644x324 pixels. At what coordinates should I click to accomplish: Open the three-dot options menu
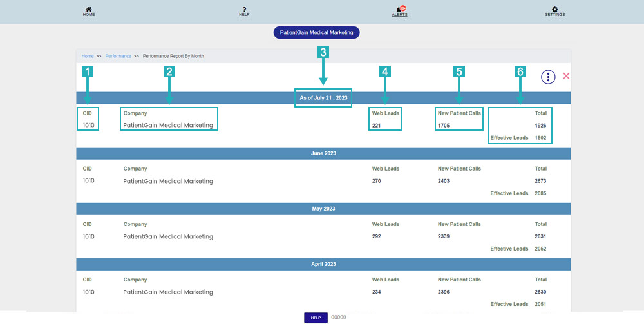(x=548, y=77)
